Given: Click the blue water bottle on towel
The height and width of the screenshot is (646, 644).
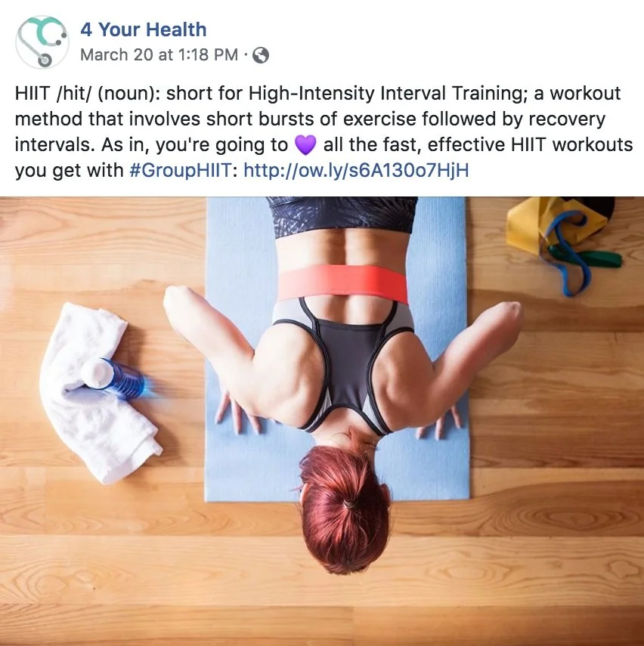Looking at the screenshot, I should click(113, 379).
